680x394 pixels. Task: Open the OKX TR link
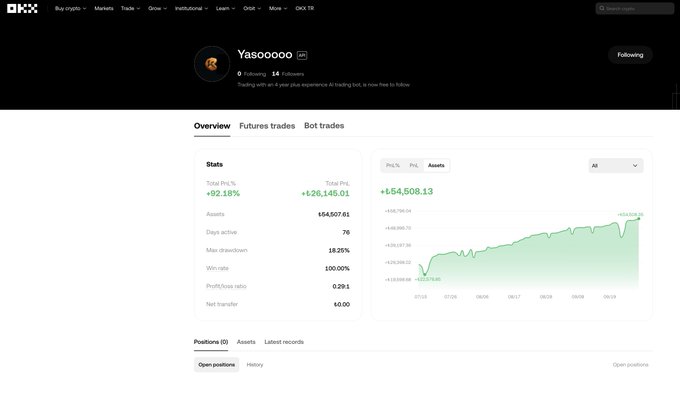point(304,8)
